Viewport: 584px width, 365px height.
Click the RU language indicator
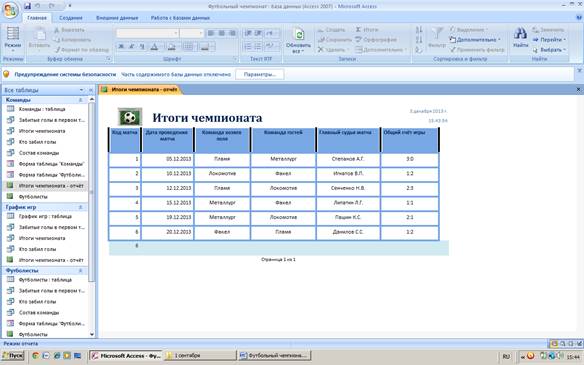[506, 356]
